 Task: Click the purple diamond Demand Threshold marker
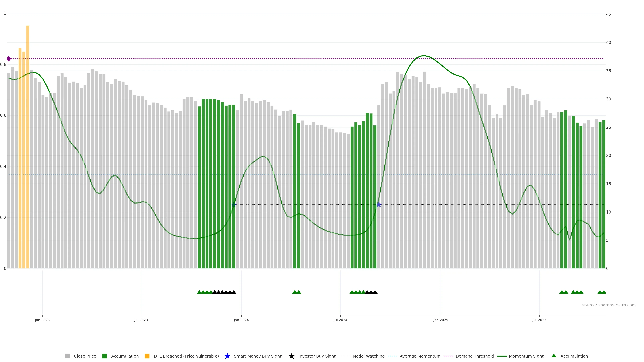pyautogui.click(x=9, y=59)
